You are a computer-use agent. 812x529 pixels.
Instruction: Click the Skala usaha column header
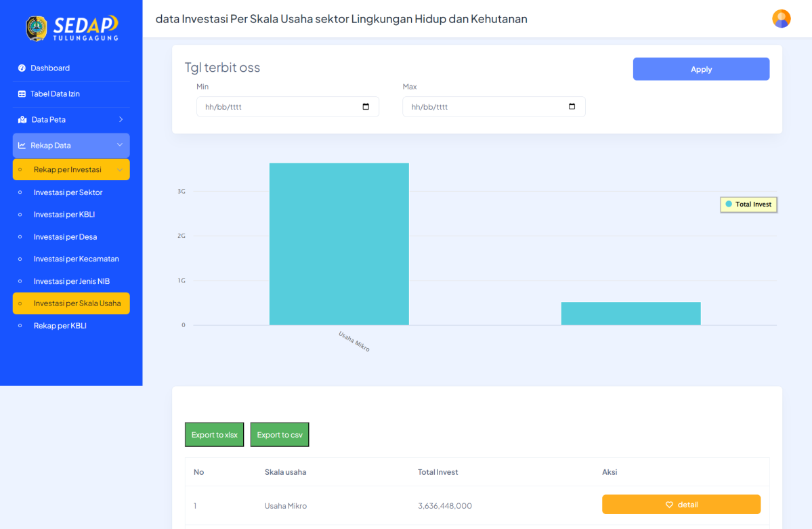(x=285, y=472)
